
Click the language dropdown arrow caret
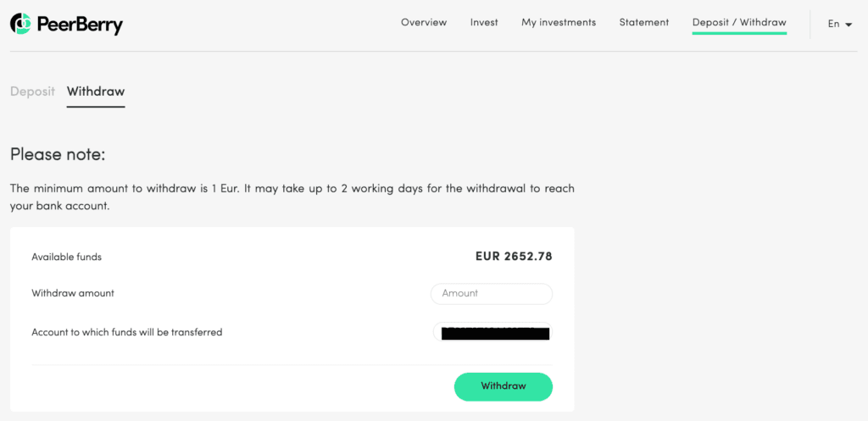coord(849,25)
